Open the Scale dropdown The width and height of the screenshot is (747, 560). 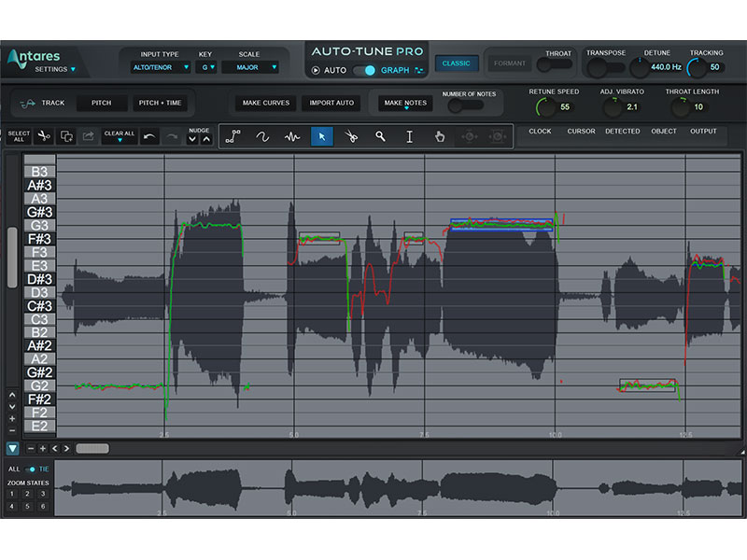coord(250,67)
